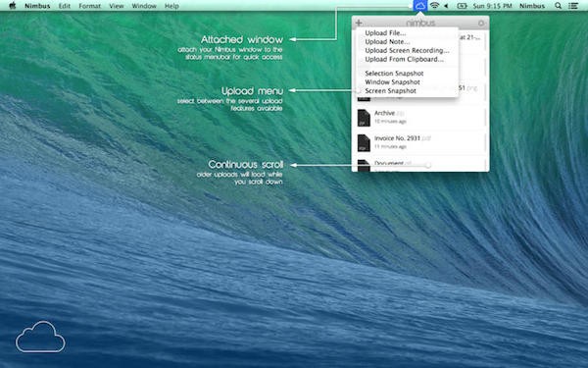Choose Upload File... from the menu
Image resolution: width=588 pixels, height=368 pixels.
385,33
